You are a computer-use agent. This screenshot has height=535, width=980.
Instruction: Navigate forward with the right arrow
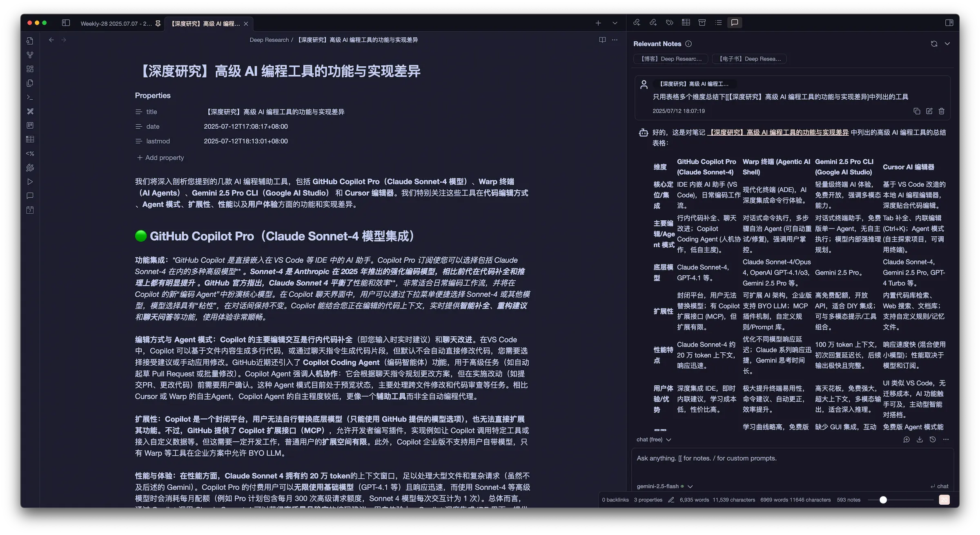point(64,40)
